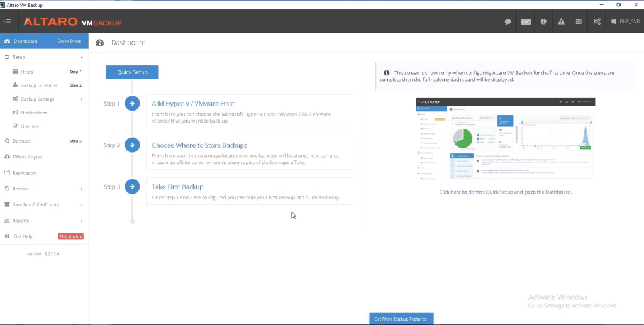Open the CMC icon in header

[x=526, y=22]
